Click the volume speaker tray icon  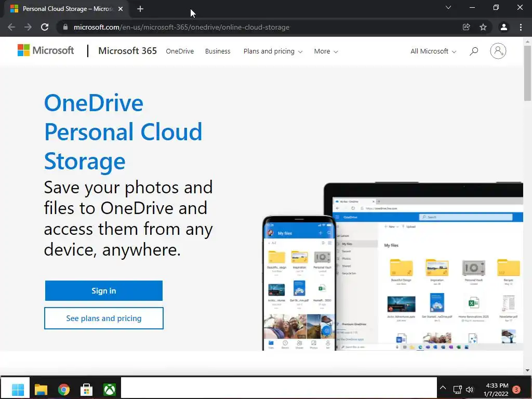470,390
